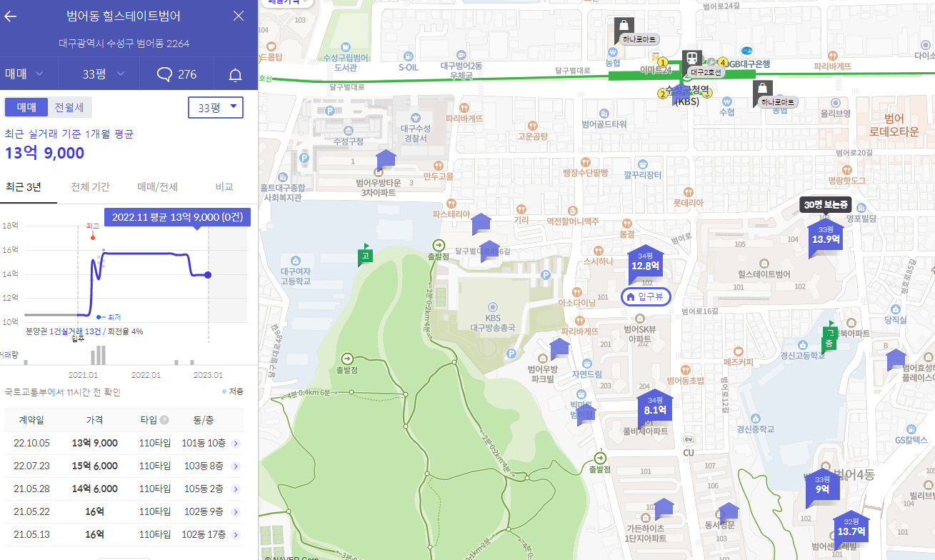This screenshot has height=560, width=935.
Task: Click the CU convenience store marker
Action: (x=689, y=439)
